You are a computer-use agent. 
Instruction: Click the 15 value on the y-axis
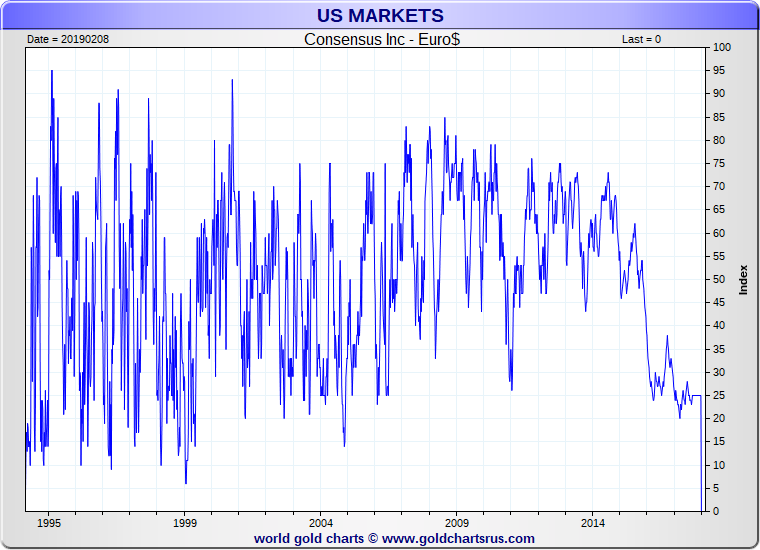pyautogui.click(x=719, y=441)
